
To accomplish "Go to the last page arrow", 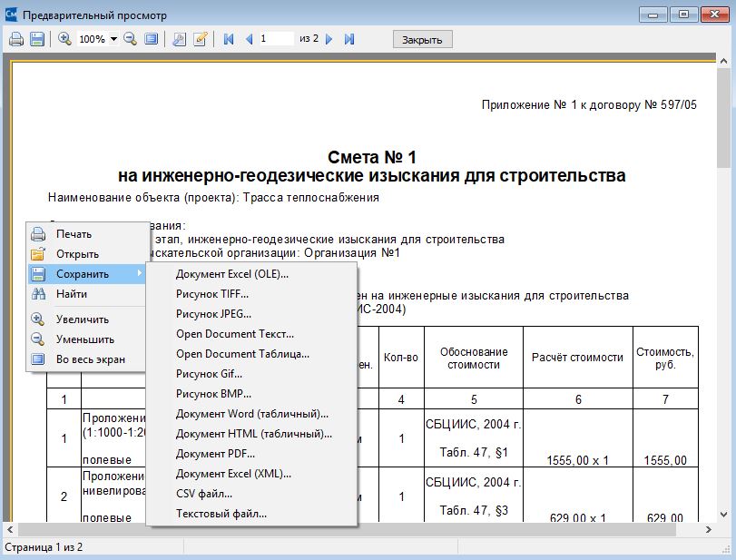I will [x=349, y=39].
